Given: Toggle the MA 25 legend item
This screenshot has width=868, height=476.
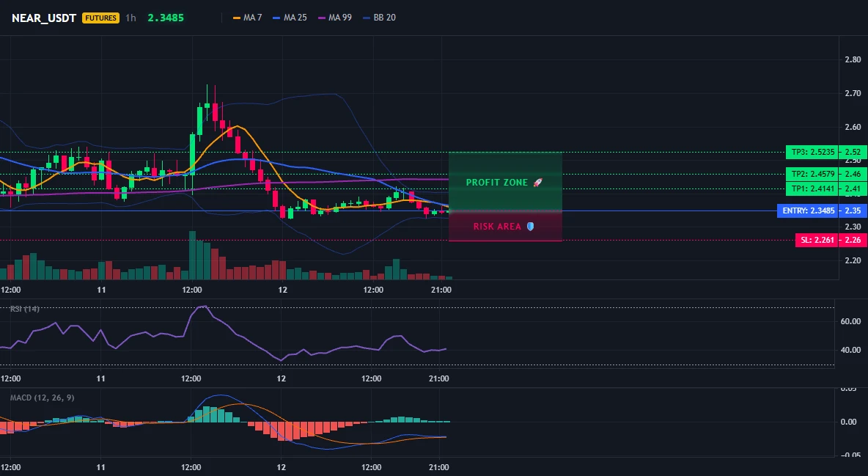Looking at the screenshot, I should pyautogui.click(x=290, y=18).
